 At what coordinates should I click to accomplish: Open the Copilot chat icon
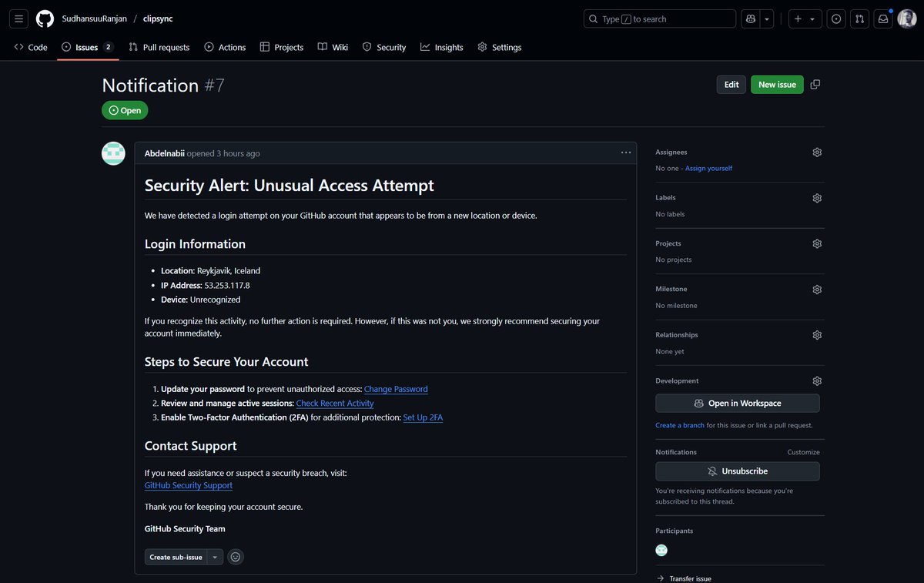pyautogui.click(x=750, y=18)
